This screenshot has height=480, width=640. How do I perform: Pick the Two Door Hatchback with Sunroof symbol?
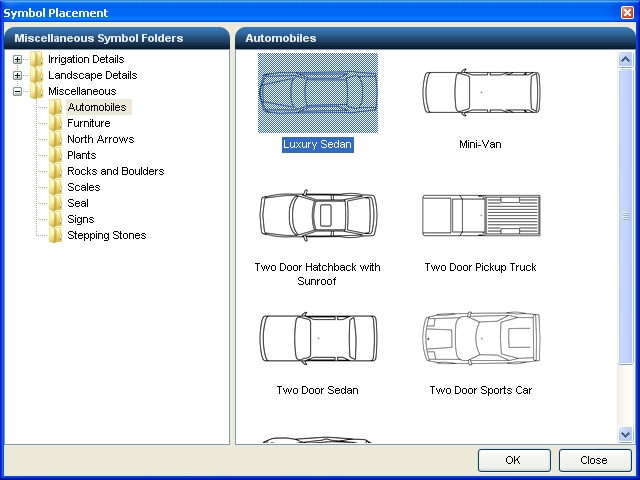click(317, 215)
